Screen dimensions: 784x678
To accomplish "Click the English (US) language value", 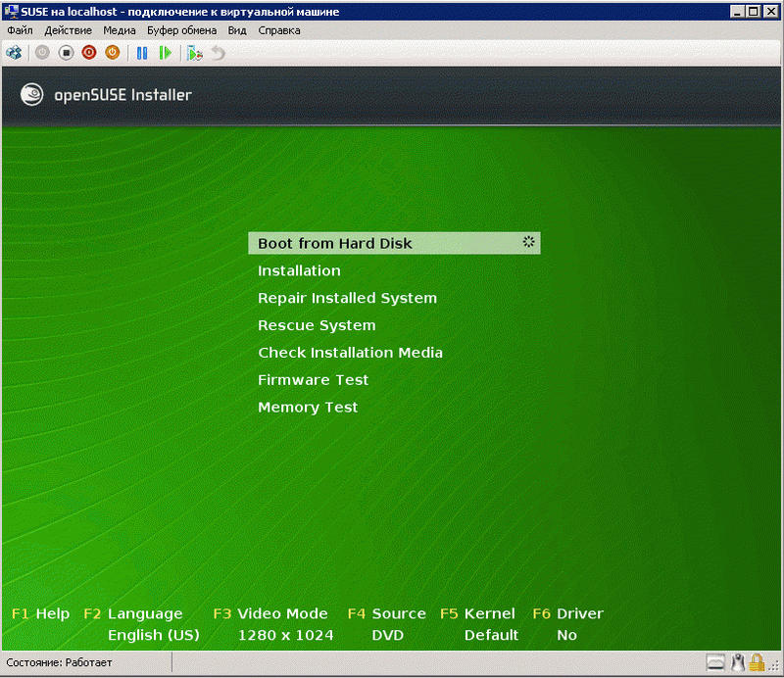I will click(154, 635).
